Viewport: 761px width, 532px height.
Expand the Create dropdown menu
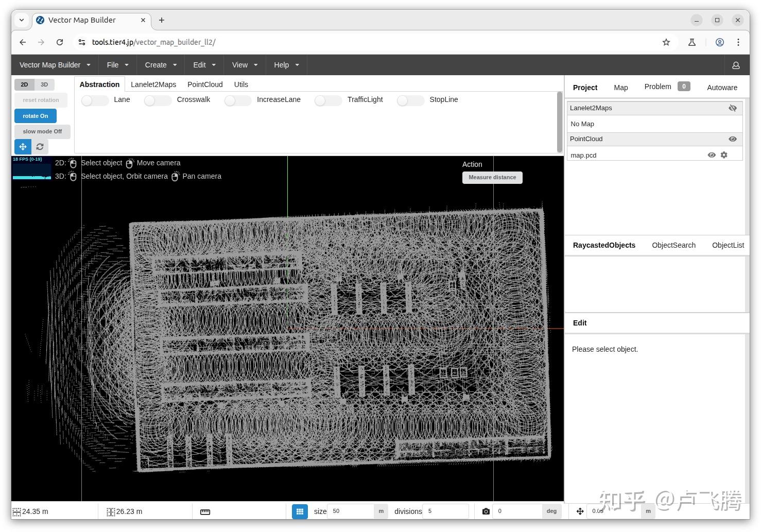click(161, 65)
